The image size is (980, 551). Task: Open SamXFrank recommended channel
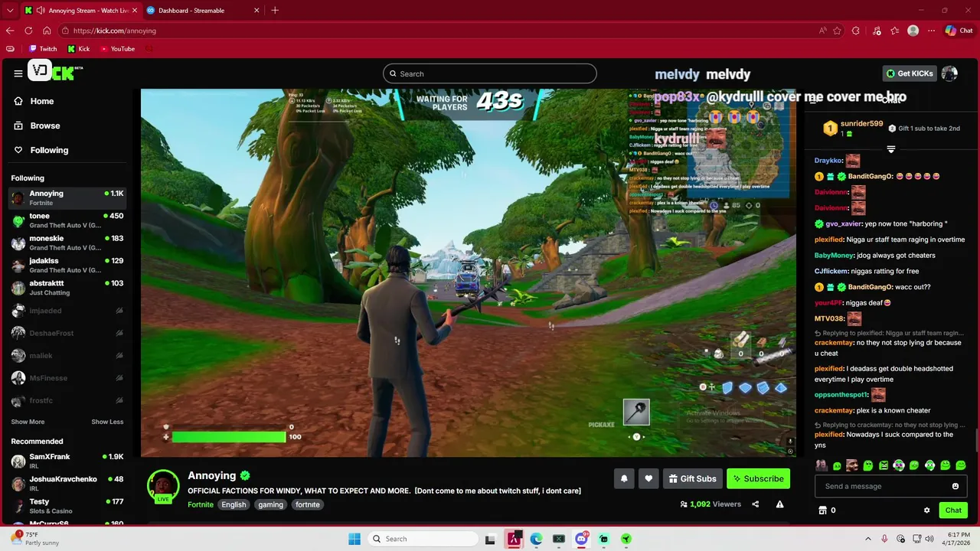pos(67,461)
